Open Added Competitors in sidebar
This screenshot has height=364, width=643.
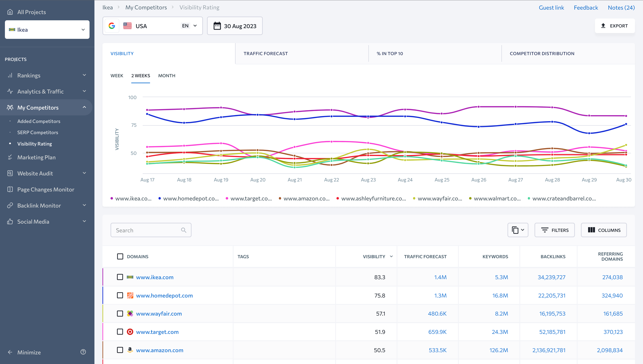pos(39,121)
